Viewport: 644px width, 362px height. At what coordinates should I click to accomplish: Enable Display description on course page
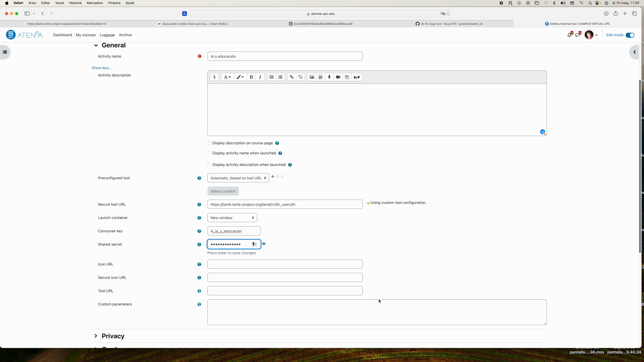[x=209, y=143]
